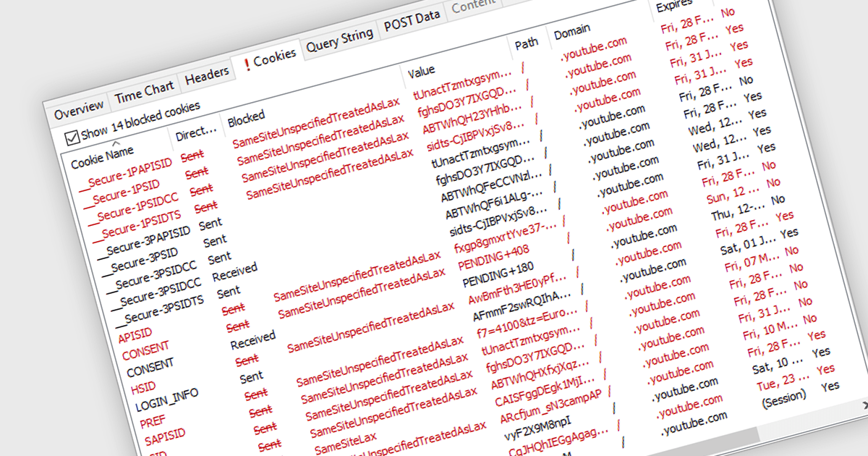868x456 pixels.
Task: Click the PENDING+180 cookie value
Action: tap(498, 274)
